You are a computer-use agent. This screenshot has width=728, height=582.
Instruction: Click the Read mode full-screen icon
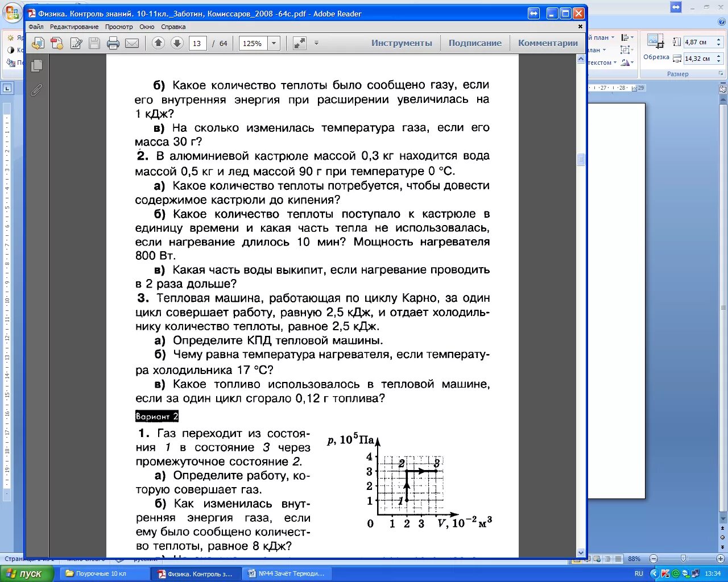click(x=299, y=43)
